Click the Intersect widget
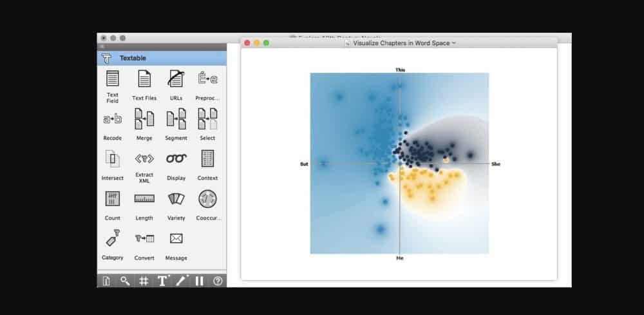The width and height of the screenshot is (644, 315). [x=113, y=159]
